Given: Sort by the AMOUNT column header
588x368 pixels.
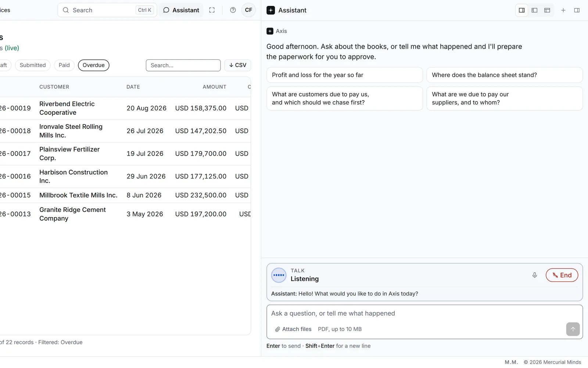Looking at the screenshot, I should 215,87.
